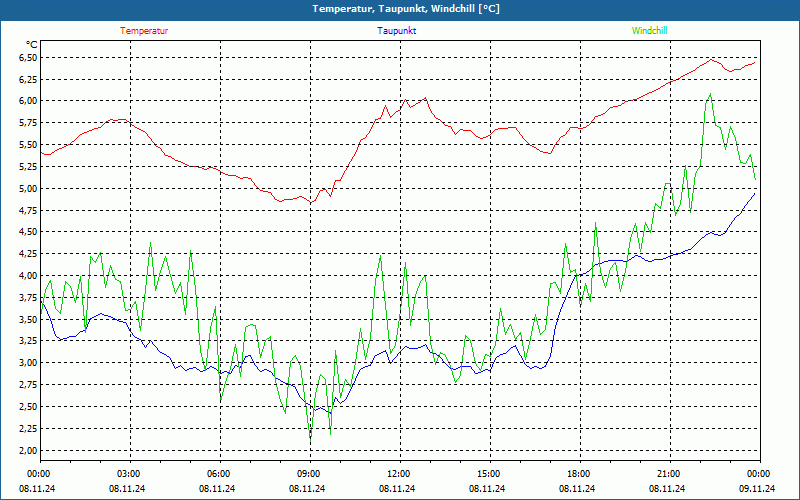Click the 3,25 y-axis value
Image resolution: width=800 pixels, height=500 pixels.
tap(28, 341)
